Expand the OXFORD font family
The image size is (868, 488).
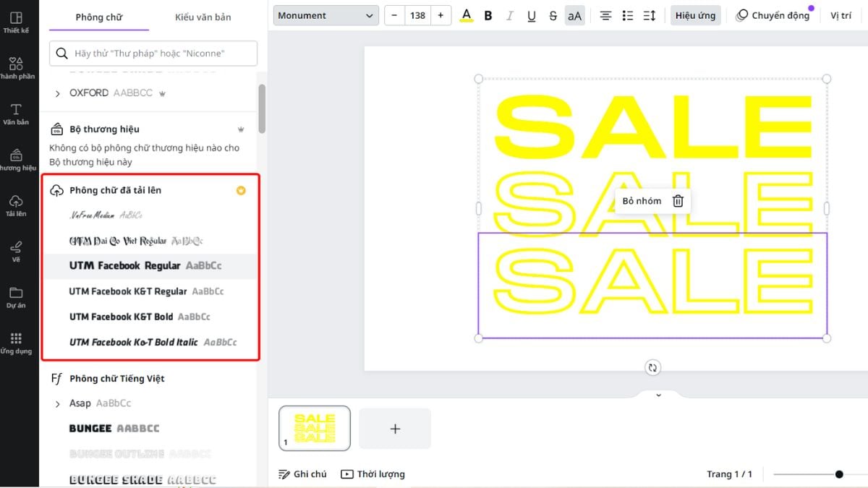tap(57, 93)
